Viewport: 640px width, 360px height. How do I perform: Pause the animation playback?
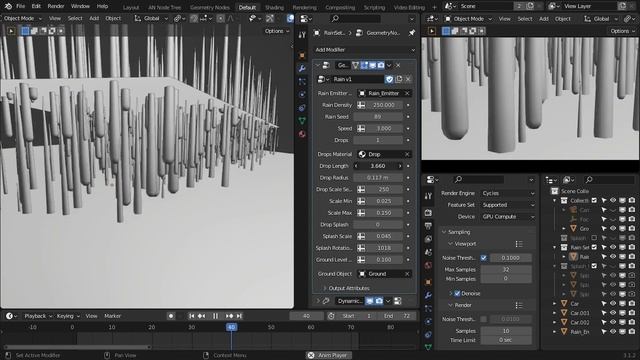215,316
